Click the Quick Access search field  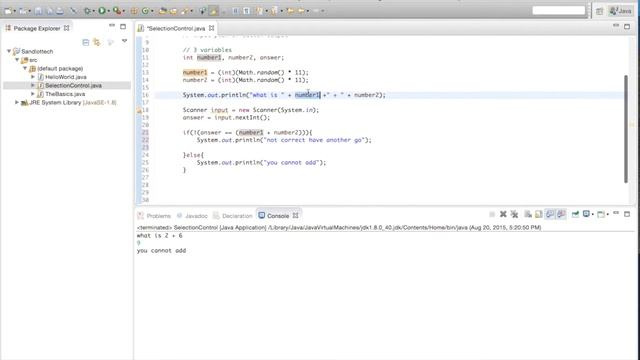pyautogui.click(x=558, y=11)
